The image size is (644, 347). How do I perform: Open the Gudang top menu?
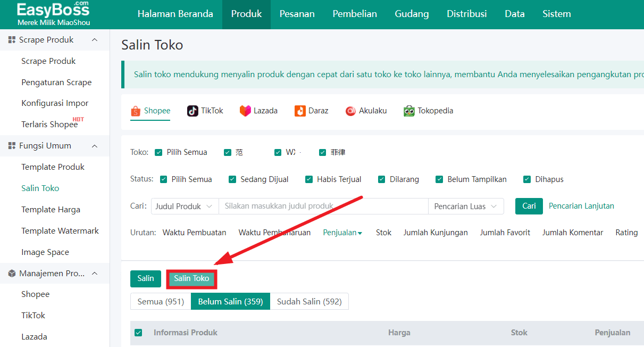412,14
